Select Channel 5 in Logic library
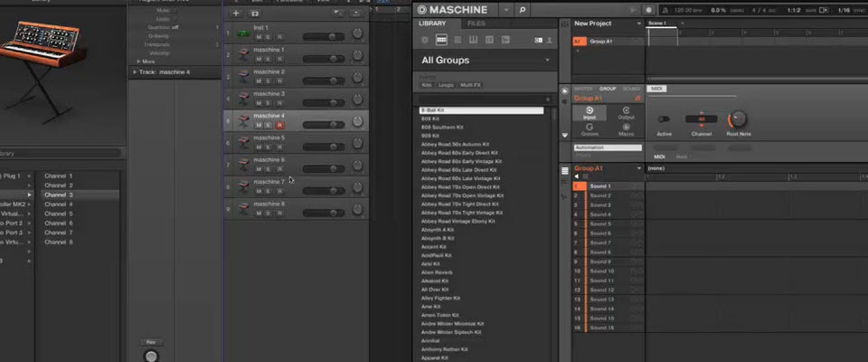Screen dimensions: 868x362 point(59,214)
